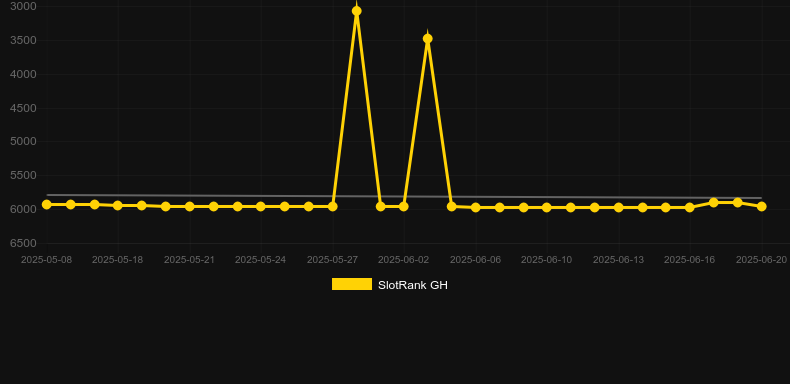
Task: Pick the data point above 2025-05-24
Action: click(260, 207)
